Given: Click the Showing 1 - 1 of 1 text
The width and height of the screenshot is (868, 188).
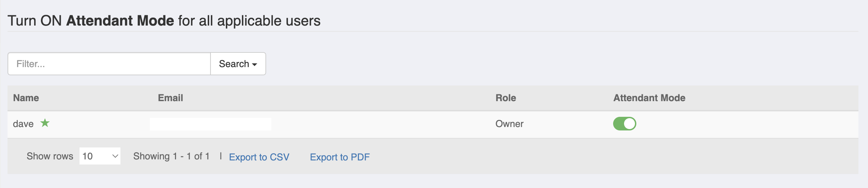Looking at the screenshot, I should tap(171, 156).
